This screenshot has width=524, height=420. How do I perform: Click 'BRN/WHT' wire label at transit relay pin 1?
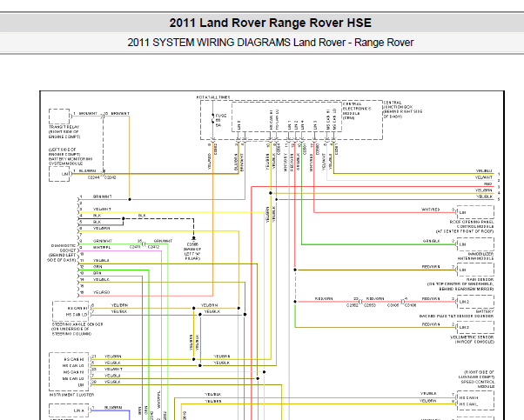pyautogui.click(x=88, y=114)
